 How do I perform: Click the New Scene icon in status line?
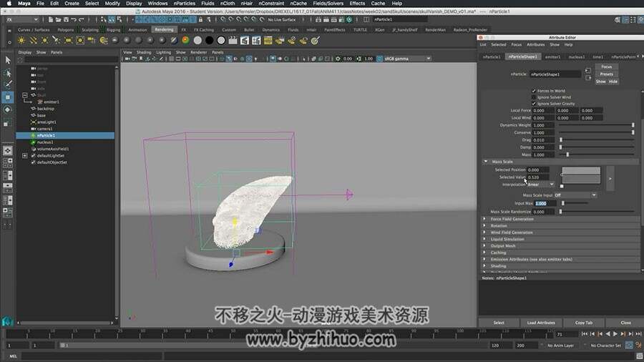coord(51,19)
